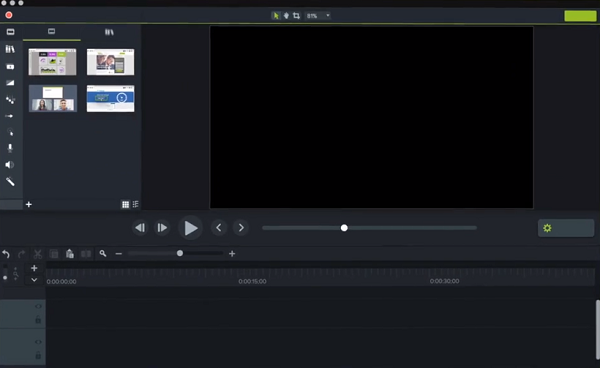Switch media bin to list view
600x368 pixels.
tap(135, 204)
